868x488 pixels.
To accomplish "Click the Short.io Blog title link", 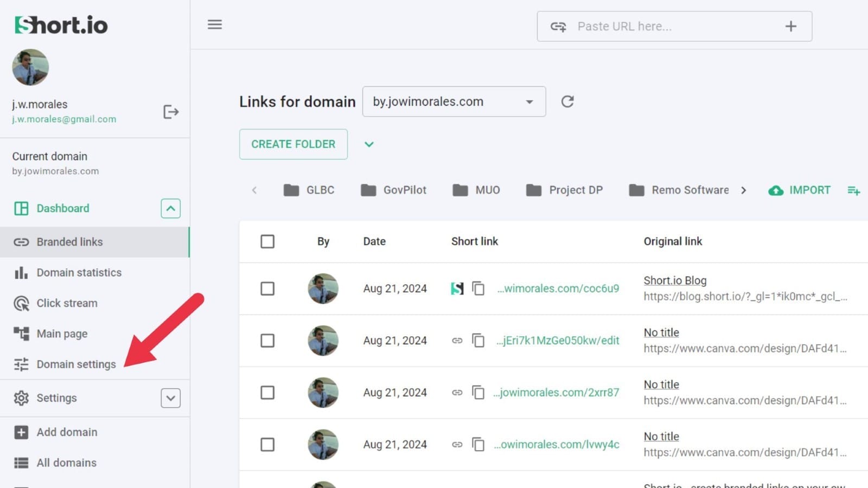I will 675,280.
